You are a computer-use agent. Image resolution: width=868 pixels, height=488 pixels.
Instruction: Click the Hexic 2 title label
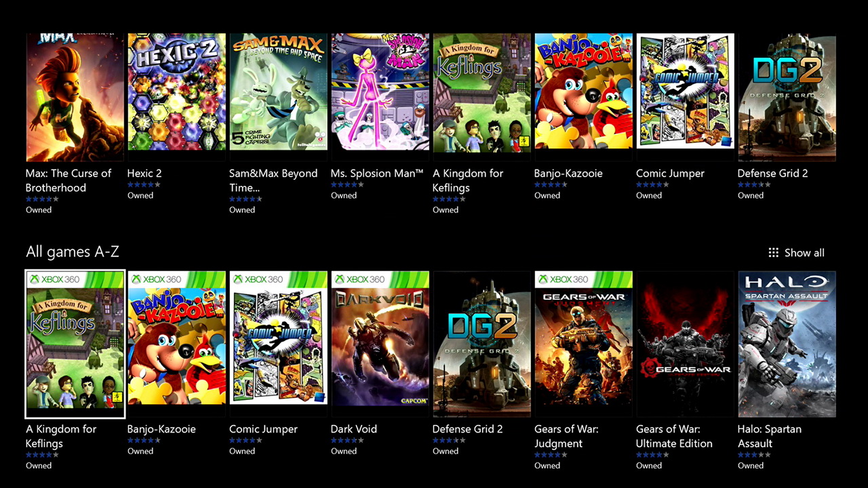(144, 174)
